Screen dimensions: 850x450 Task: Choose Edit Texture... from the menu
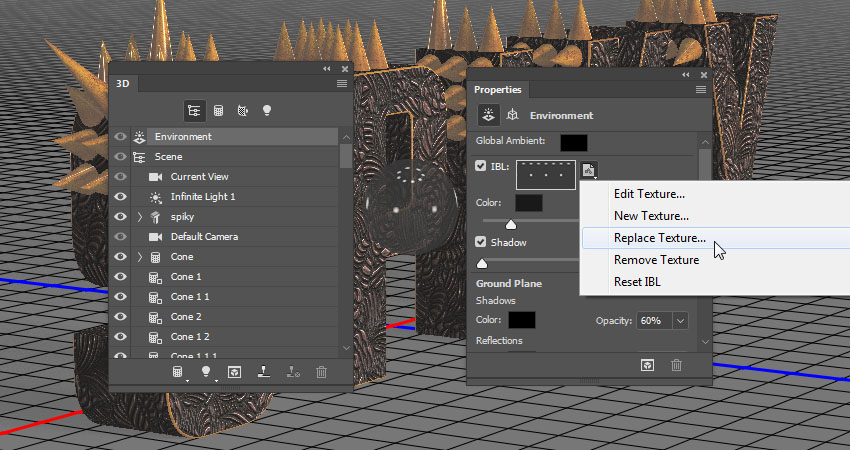click(x=649, y=194)
